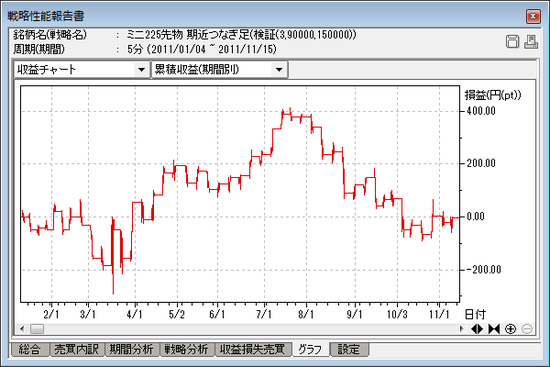Click the 銘柄名(戦略名) label
This screenshot has height=367, width=550.
click(x=50, y=35)
